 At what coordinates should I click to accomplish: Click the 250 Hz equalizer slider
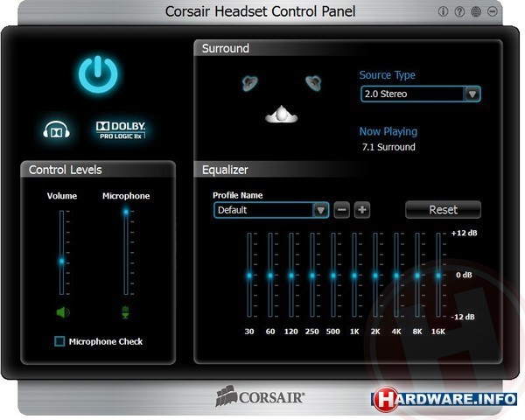(312, 276)
